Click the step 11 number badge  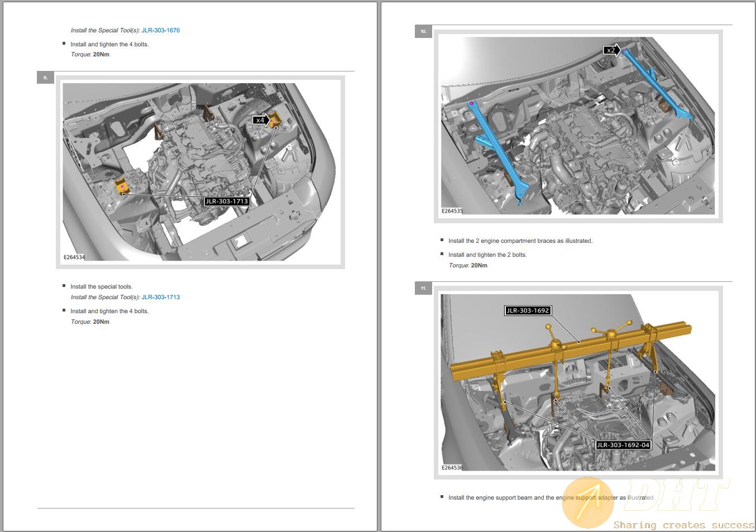tap(423, 288)
